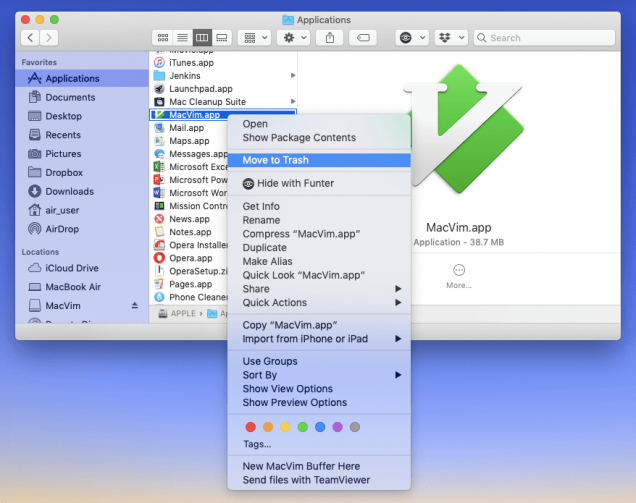
Task: Select MacVim.app in the list
Action: pos(223,114)
